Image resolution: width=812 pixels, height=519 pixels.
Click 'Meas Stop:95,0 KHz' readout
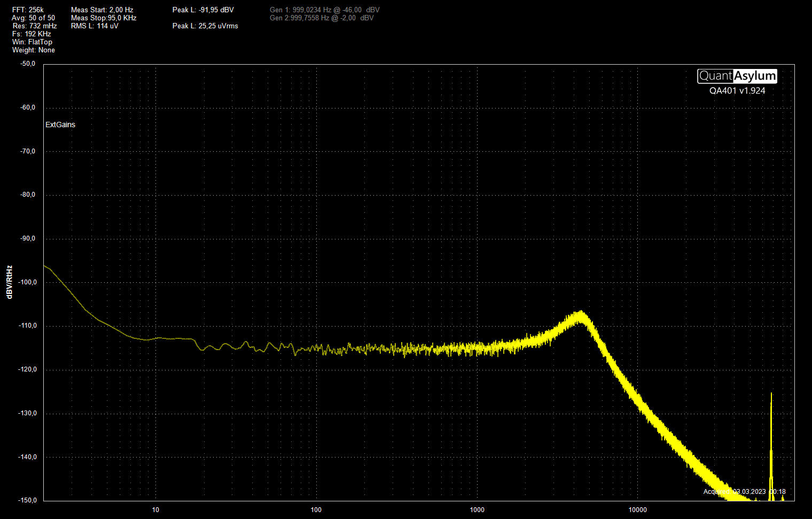coord(104,18)
